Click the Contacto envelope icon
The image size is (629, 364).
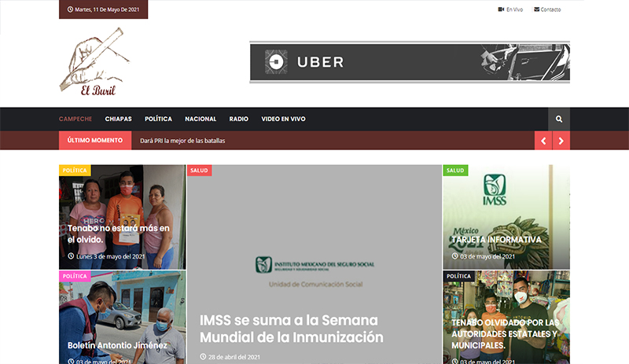tap(537, 9)
